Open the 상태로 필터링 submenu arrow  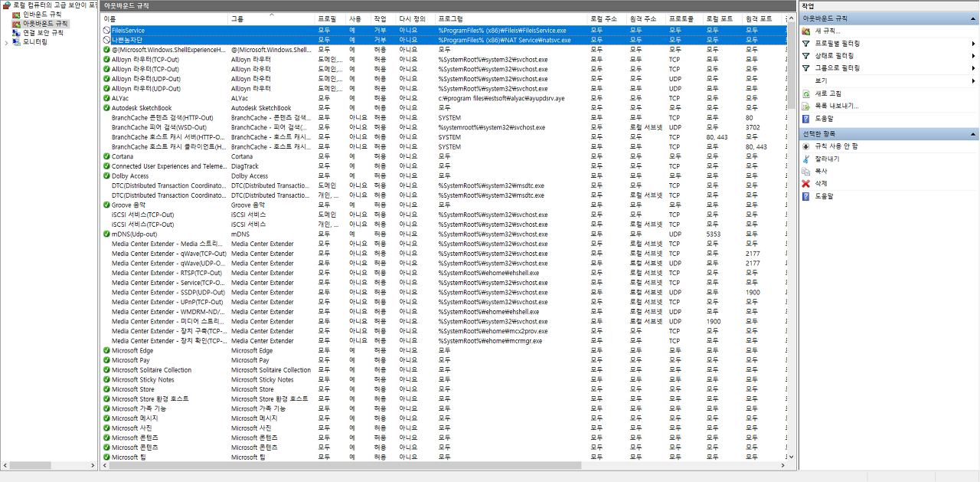pos(973,56)
